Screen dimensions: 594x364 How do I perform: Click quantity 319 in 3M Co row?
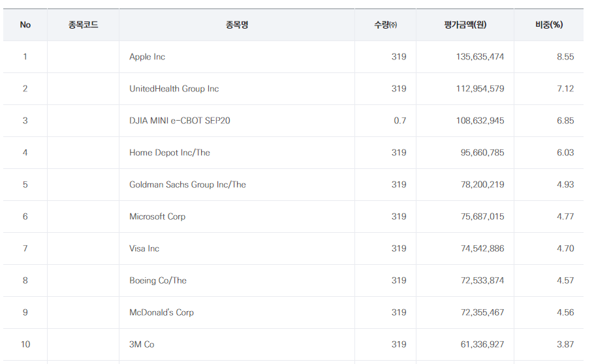399,344
